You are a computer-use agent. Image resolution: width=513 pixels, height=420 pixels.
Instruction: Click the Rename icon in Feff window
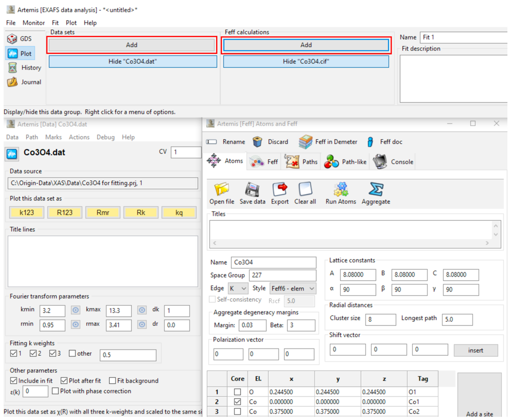[x=212, y=142]
